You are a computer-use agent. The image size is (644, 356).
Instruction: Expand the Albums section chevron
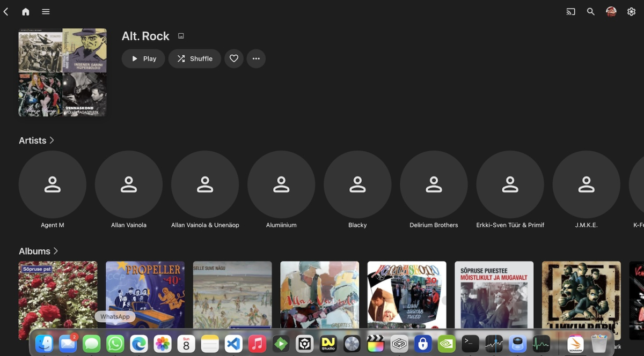(56, 251)
